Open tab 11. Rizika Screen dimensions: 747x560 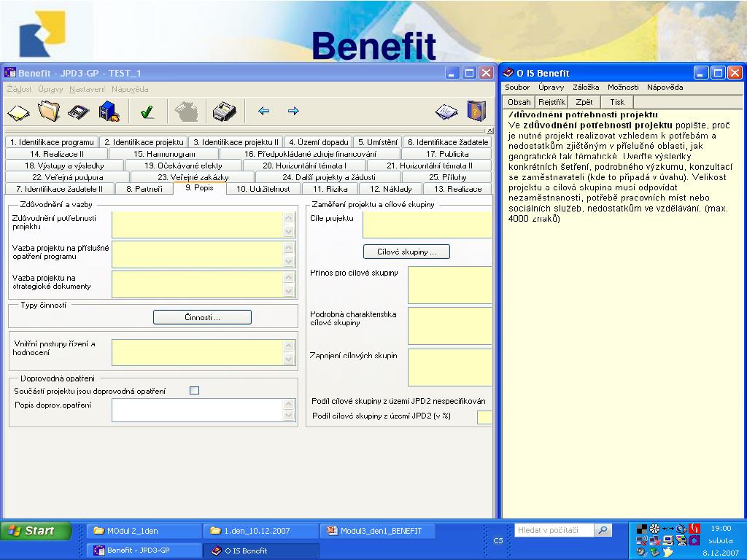[330, 189]
